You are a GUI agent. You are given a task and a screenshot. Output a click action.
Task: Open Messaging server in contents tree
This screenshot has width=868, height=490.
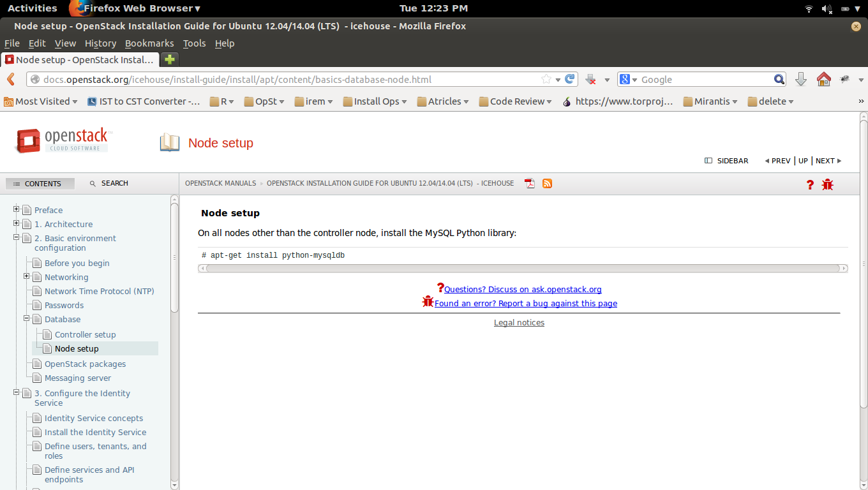click(x=78, y=378)
